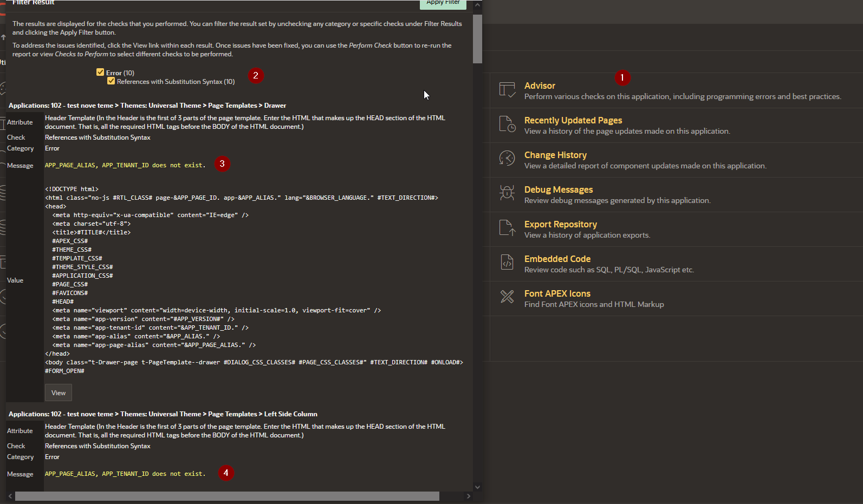Open the Debug Messages link
Image resolution: width=863 pixels, height=504 pixels.
pyautogui.click(x=558, y=189)
